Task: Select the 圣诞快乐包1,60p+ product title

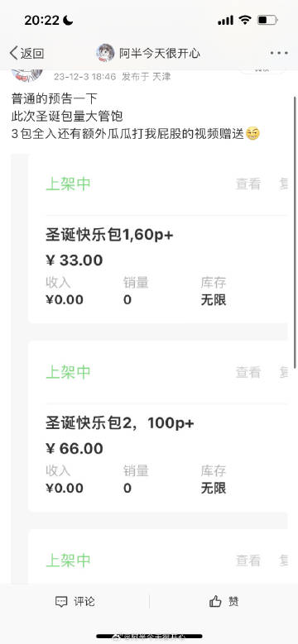Action: [109, 236]
